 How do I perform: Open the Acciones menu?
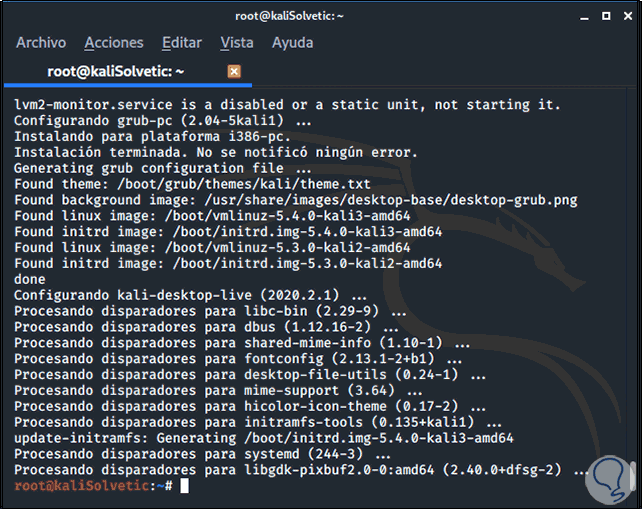pyautogui.click(x=114, y=43)
